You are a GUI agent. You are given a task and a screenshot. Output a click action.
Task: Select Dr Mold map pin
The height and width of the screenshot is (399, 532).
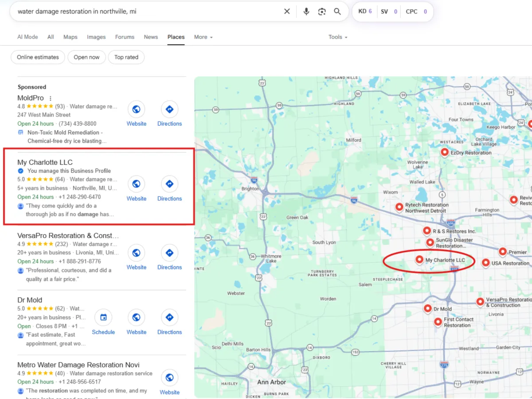(x=428, y=308)
